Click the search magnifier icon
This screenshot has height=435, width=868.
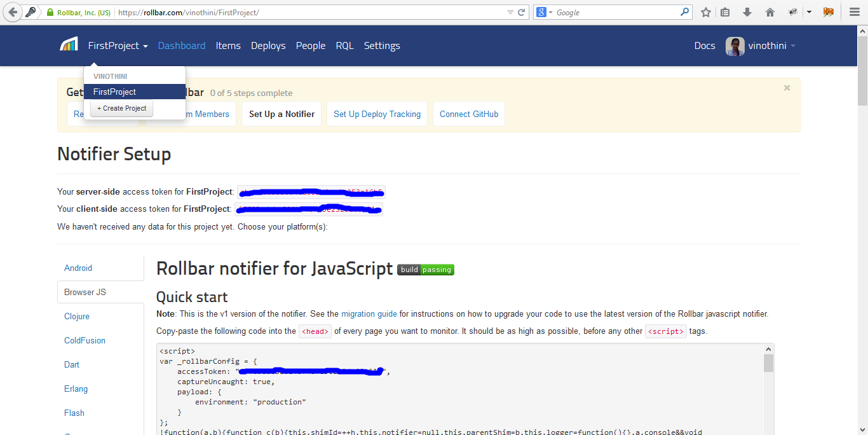point(684,12)
